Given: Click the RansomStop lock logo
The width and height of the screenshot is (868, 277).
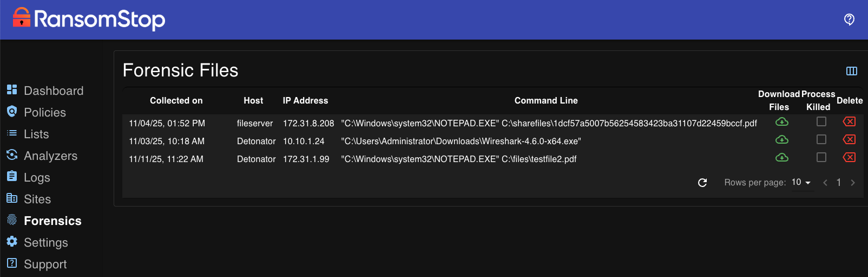Looking at the screenshot, I should [22, 18].
